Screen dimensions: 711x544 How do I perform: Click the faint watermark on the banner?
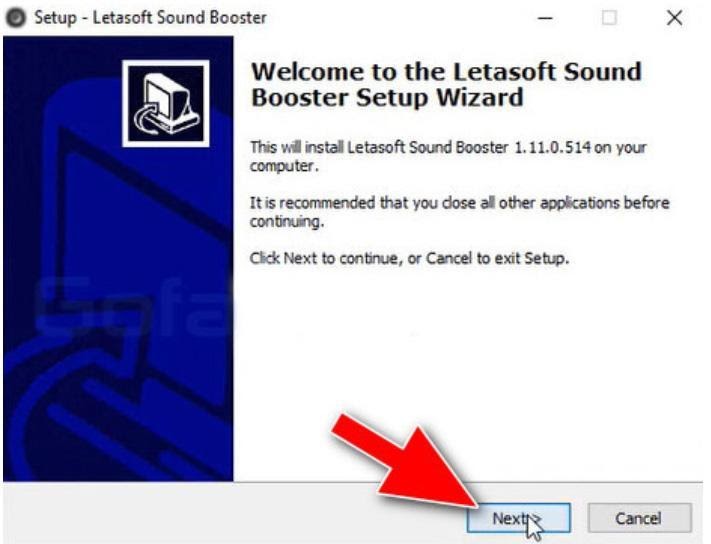click(134, 306)
